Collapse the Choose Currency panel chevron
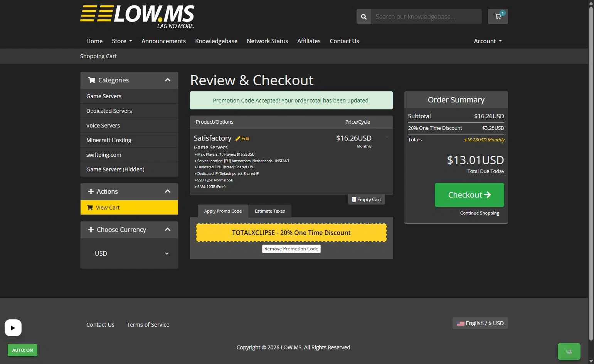The height and width of the screenshot is (364, 594). [168, 230]
